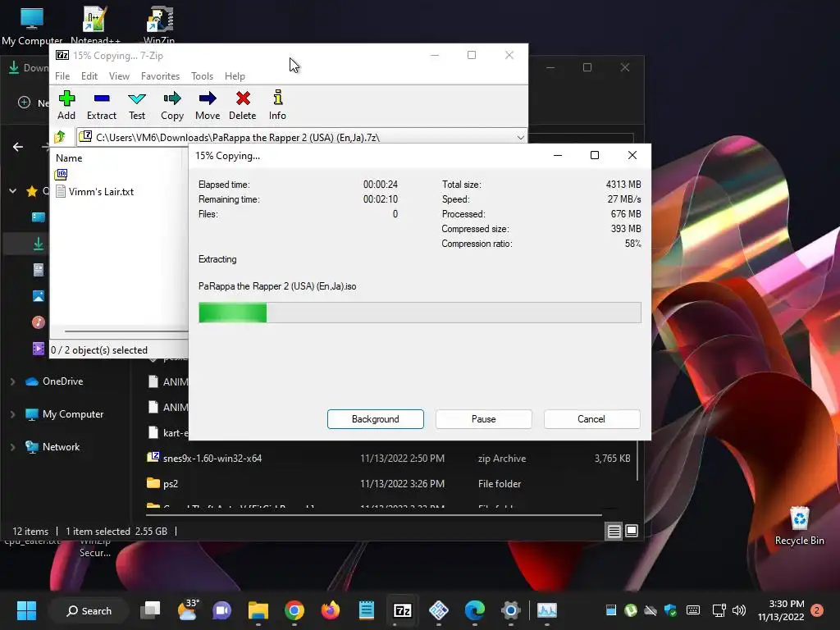Image resolution: width=840 pixels, height=630 pixels.
Task: Switch to 7-Zip taskbar icon
Action: pyautogui.click(x=402, y=610)
